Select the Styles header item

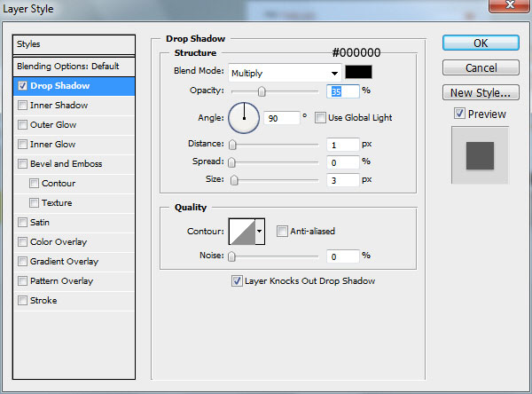click(74, 44)
